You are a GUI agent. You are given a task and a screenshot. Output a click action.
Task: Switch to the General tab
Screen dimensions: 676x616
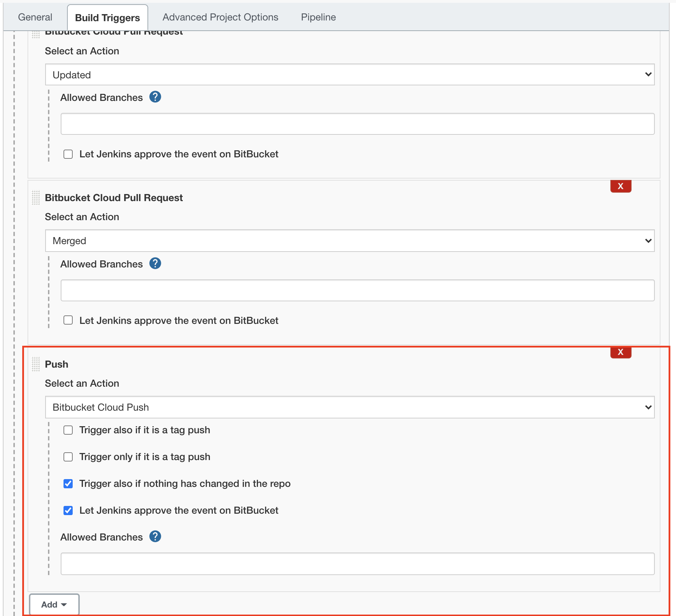click(x=35, y=17)
